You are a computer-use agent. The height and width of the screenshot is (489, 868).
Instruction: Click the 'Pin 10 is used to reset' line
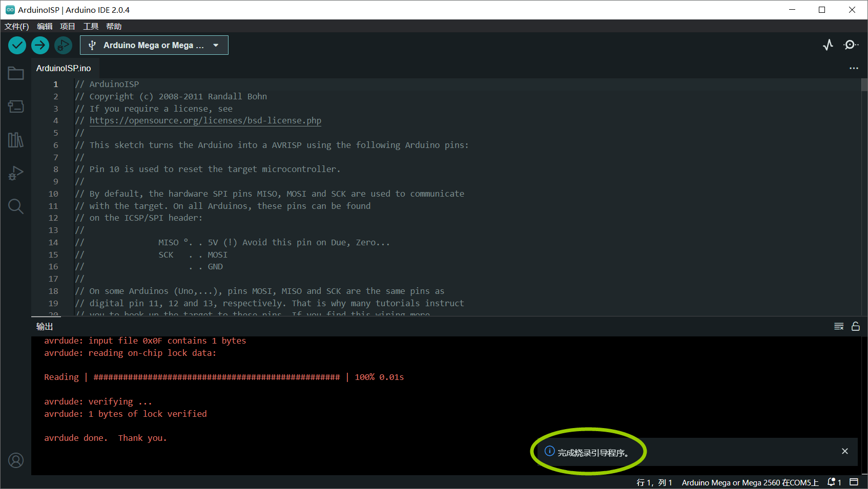tap(208, 169)
